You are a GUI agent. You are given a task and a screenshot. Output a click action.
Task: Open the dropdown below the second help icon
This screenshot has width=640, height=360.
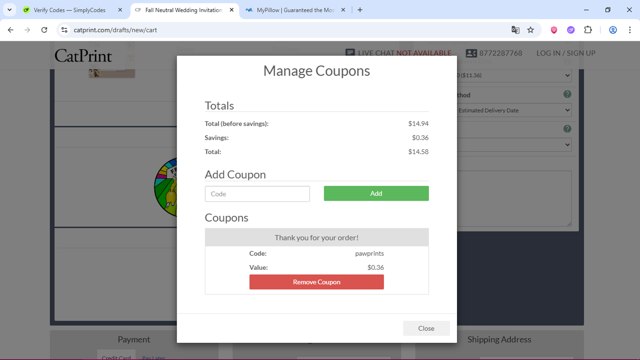point(514,145)
